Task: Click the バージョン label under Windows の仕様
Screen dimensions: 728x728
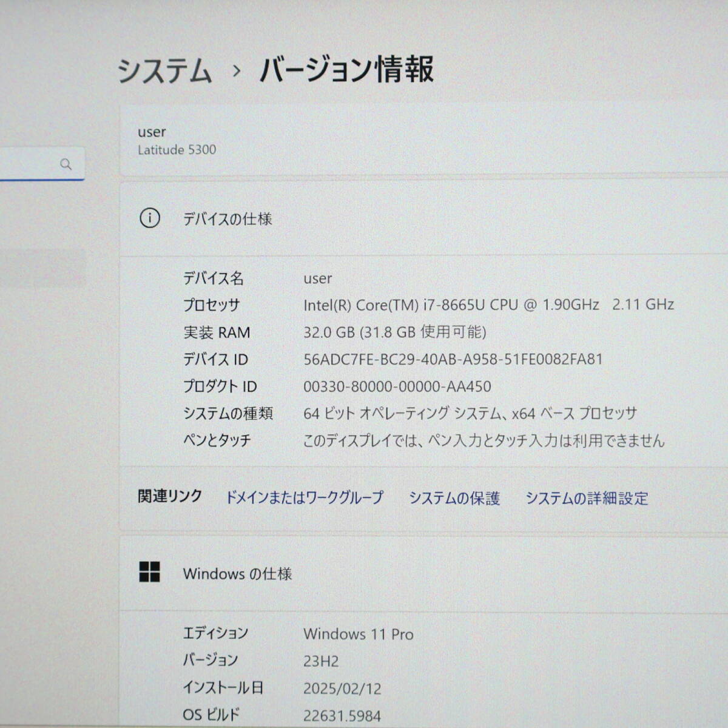Action: pyautogui.click(x=211, y=660)
